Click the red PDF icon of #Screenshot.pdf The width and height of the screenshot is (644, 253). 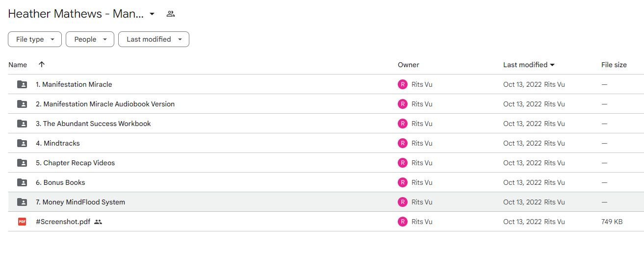(22, 222)
